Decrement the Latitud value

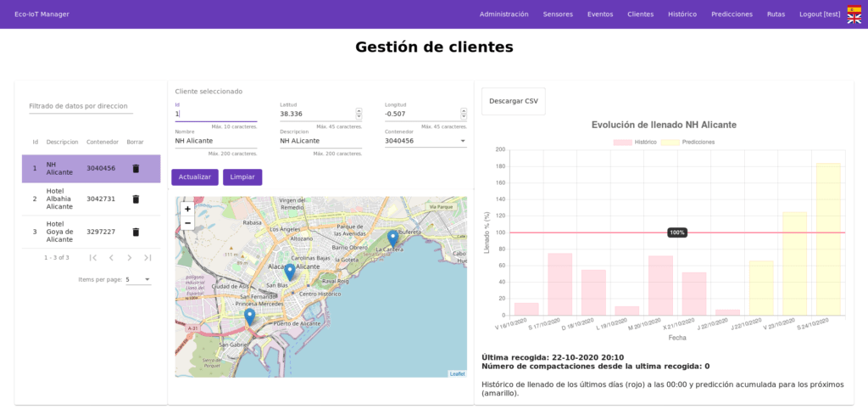coord(359,116)
